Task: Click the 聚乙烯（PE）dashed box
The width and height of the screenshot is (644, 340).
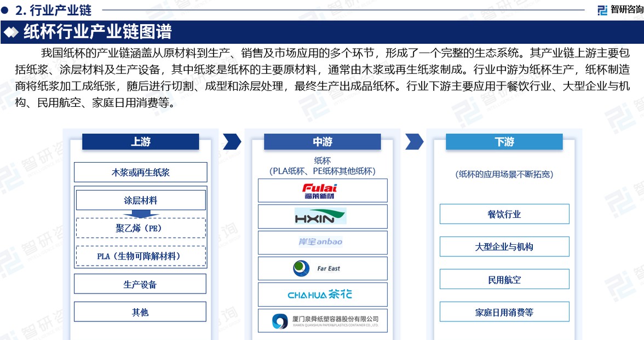Action: [x=140, y=228]
